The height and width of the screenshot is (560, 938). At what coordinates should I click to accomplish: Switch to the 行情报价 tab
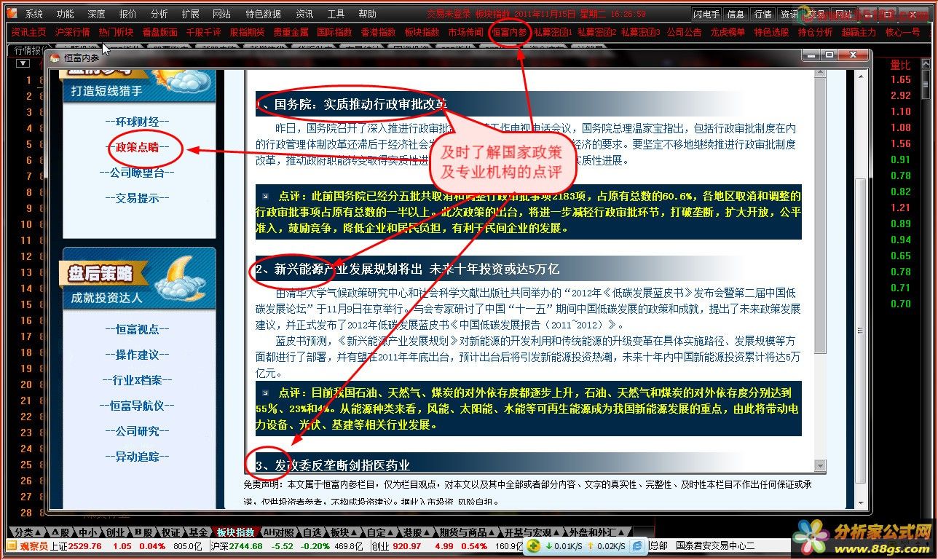[29, 50]
